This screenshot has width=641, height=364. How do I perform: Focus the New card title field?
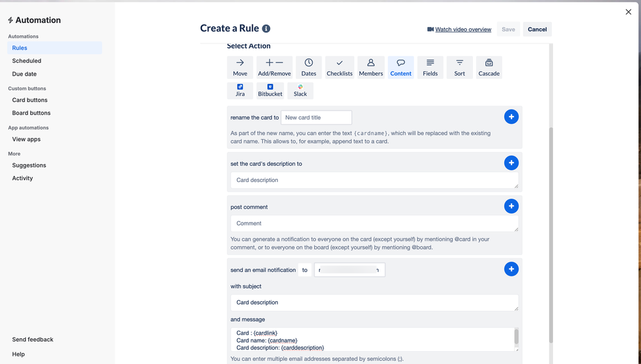click(316, 117)
